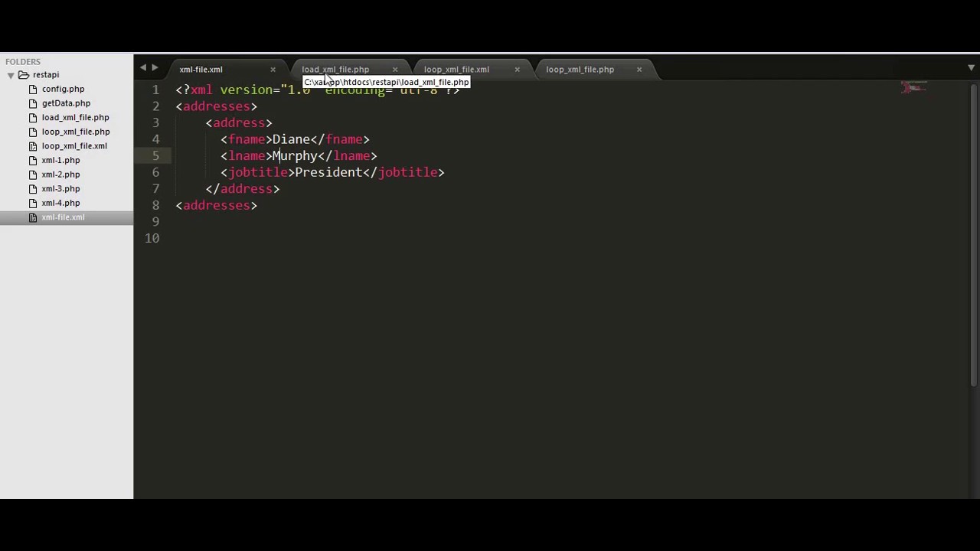Click the next tab right arrow

155,68
